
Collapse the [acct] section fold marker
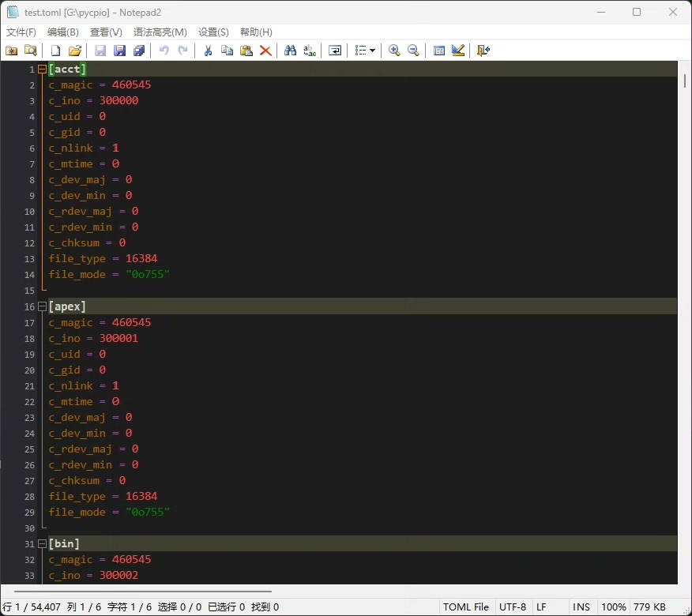[42, 69]
